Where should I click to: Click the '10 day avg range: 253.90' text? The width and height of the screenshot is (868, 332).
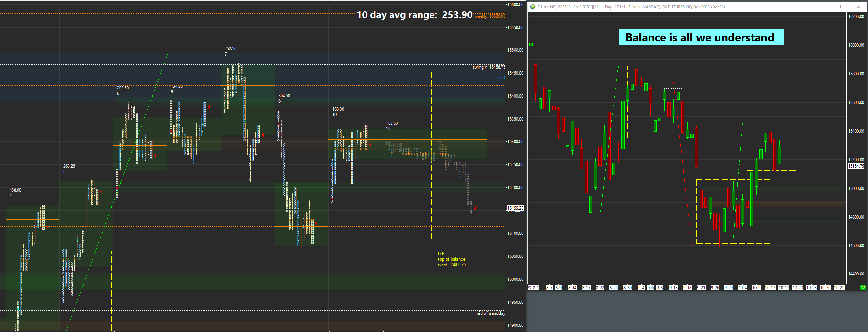pyautogui.click(x=414, y=15)
